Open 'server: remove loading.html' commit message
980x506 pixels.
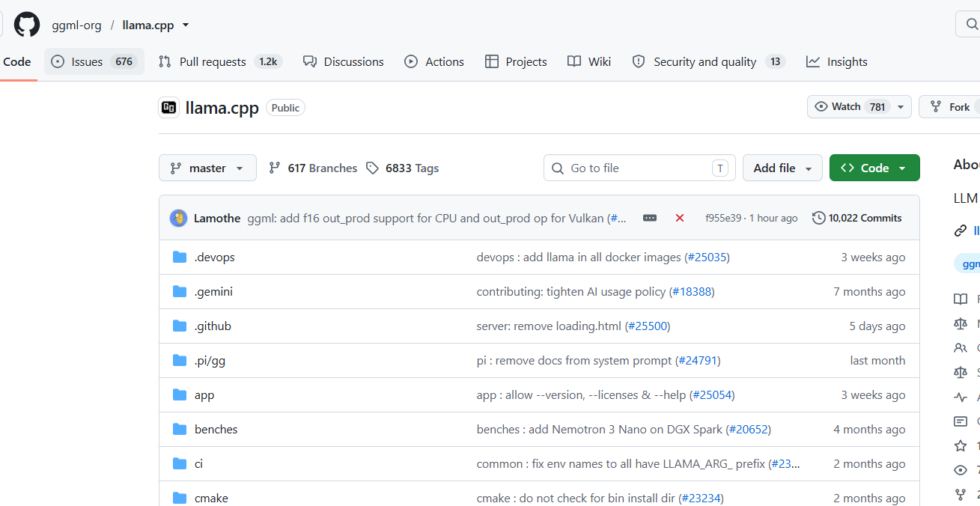[549, 326]
